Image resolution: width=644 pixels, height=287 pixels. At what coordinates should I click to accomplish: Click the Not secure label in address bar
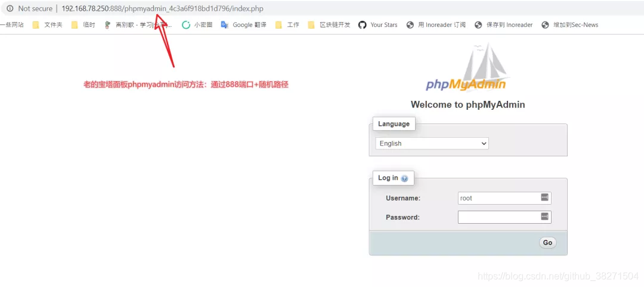(35, 8)
